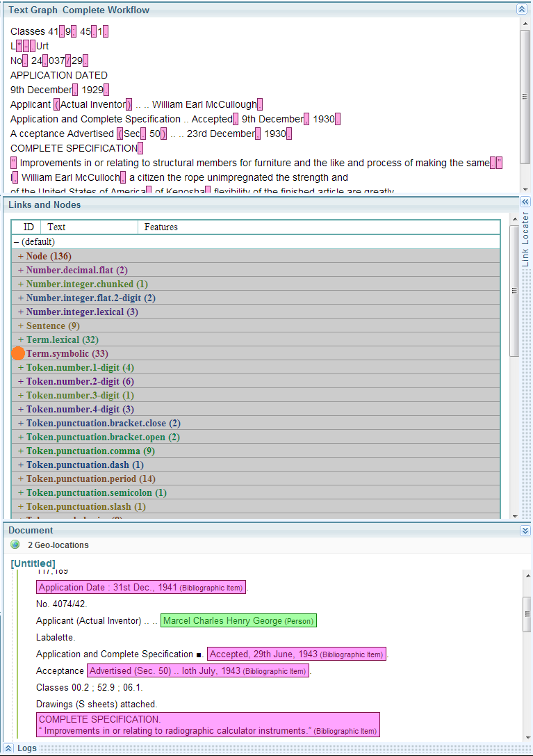Open the Link Locater side tab
The image size is (533, 756).
(525, 240)
